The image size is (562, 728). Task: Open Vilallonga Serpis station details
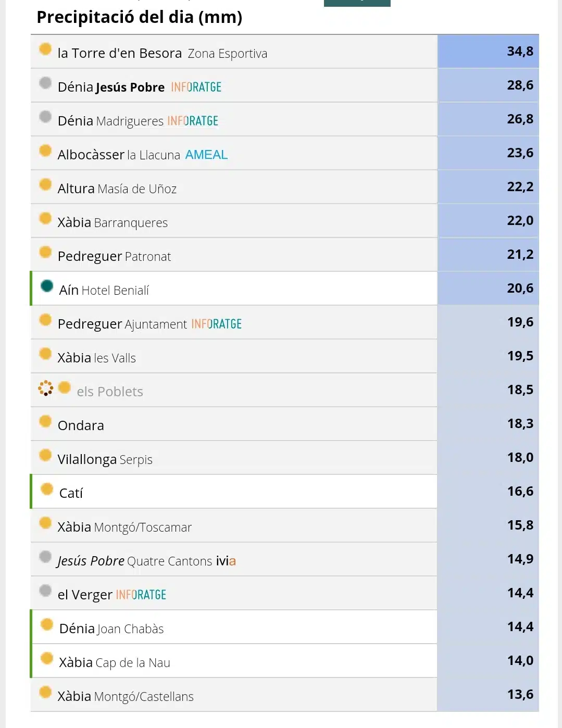105,459
